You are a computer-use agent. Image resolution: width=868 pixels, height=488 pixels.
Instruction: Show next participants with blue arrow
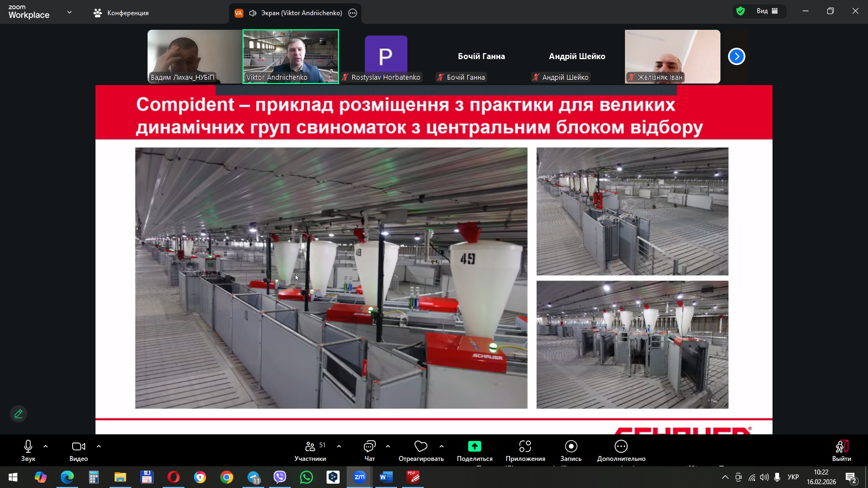tap(736, 56)
